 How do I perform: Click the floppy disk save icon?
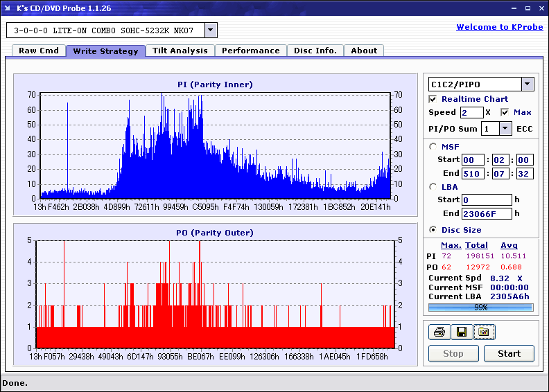[x=461, y=332]
